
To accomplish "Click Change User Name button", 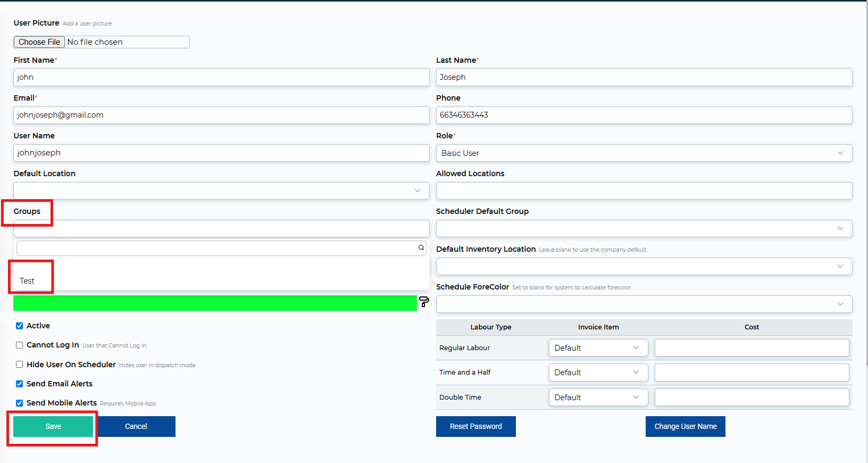I will (686, 426).
